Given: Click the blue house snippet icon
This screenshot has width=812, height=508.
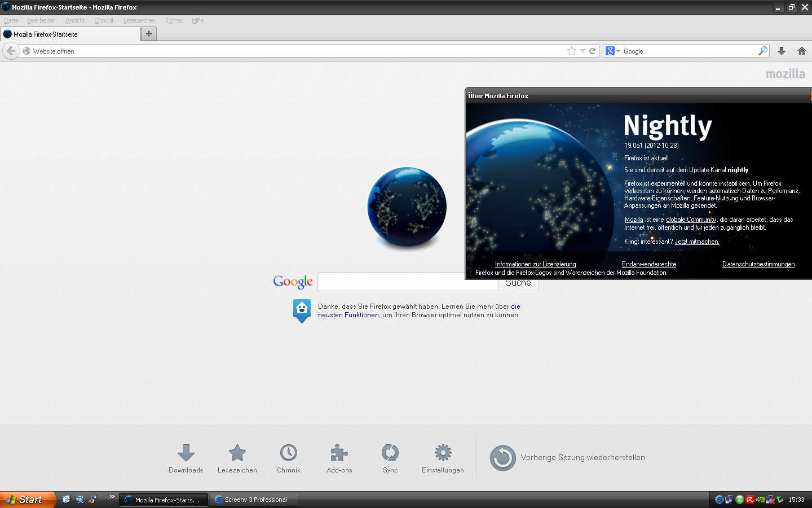Looking at the screenshot, I should (x=302, y=310).
